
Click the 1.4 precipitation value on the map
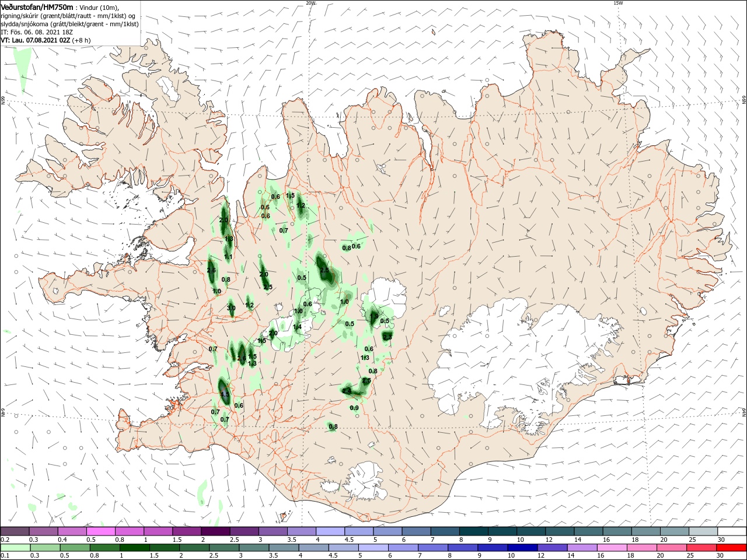pyautogui.click(x=297, y=327)
